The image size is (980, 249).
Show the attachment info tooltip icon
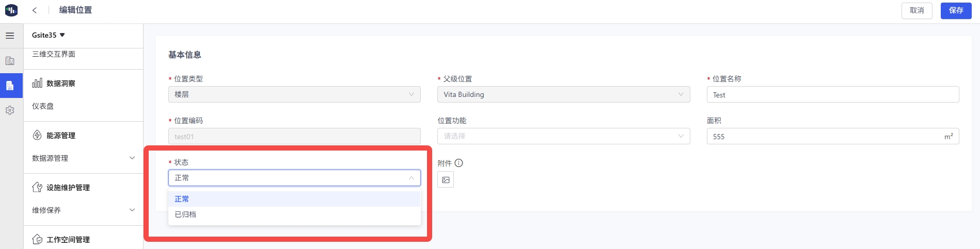459,163
